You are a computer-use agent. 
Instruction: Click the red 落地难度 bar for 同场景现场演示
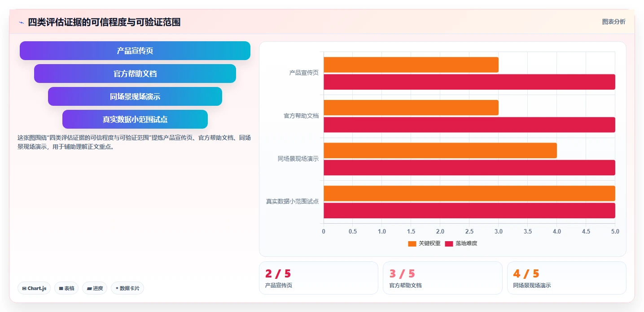[x=469, y=168]
